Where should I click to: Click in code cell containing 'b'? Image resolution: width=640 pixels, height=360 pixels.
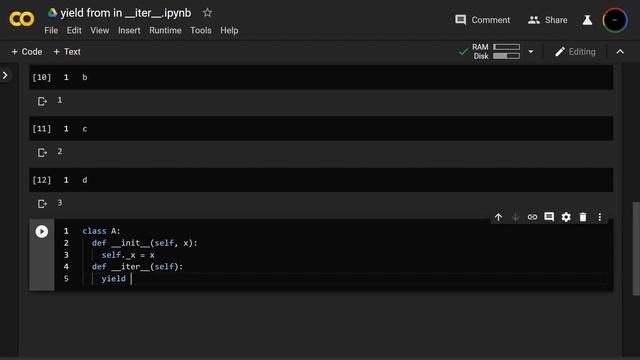click(321, 77)
